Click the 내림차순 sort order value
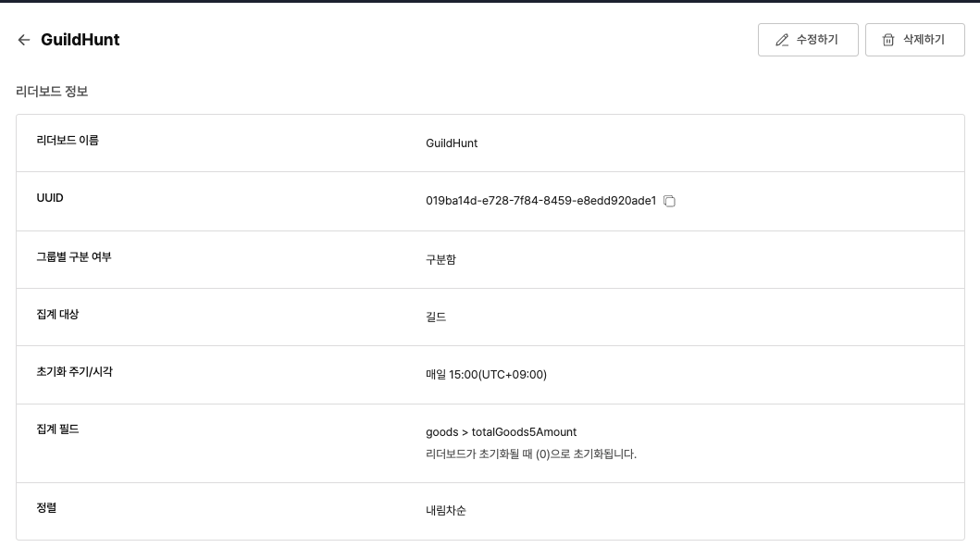The height and width of the screenshot is (560, 980). [446, 511]
